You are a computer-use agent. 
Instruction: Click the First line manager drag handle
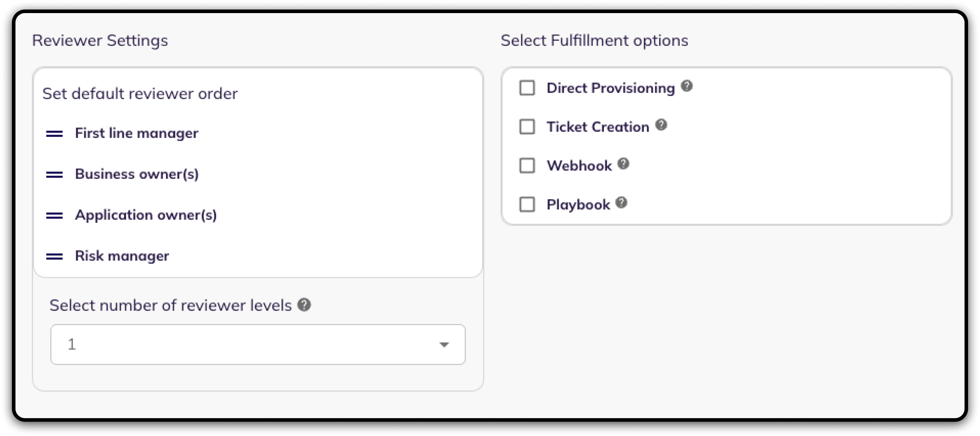click(54, 134)
